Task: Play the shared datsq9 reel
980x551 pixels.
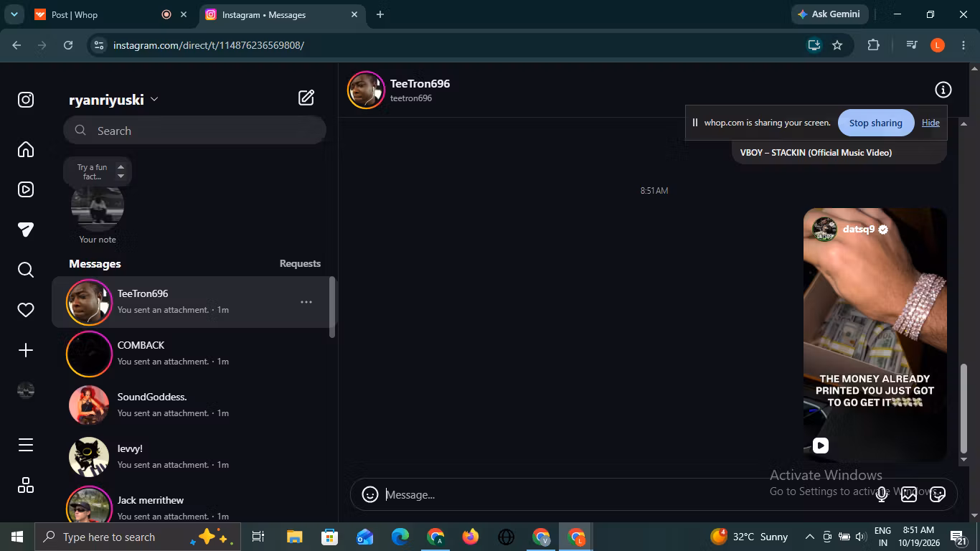Action: click(821, 446)
